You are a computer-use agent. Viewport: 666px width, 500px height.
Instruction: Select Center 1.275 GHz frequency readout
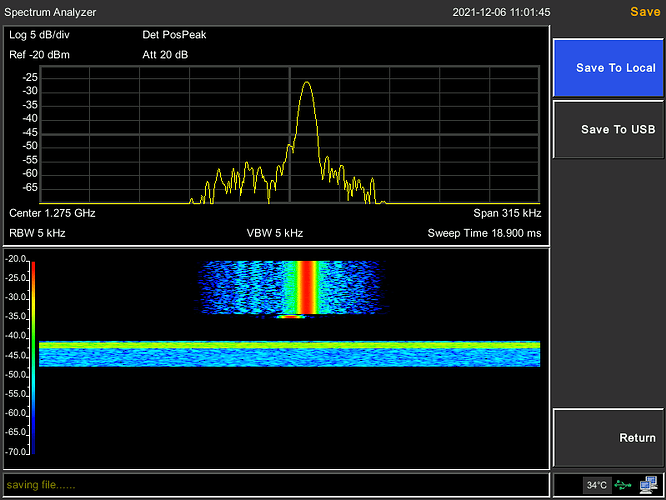[52, 213]
